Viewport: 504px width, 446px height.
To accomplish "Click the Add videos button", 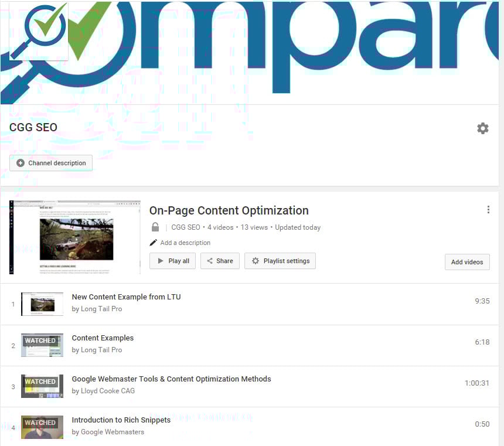I will tap(467, 262).
